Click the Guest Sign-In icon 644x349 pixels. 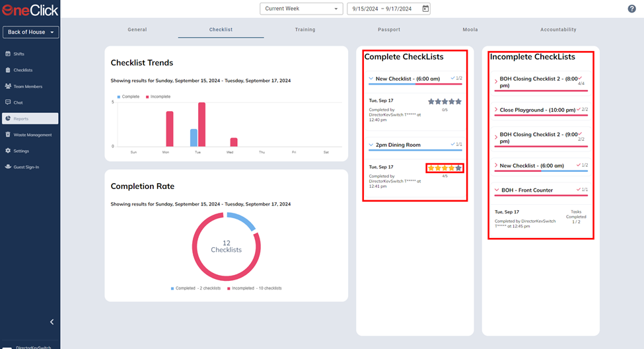click(8, 167)
